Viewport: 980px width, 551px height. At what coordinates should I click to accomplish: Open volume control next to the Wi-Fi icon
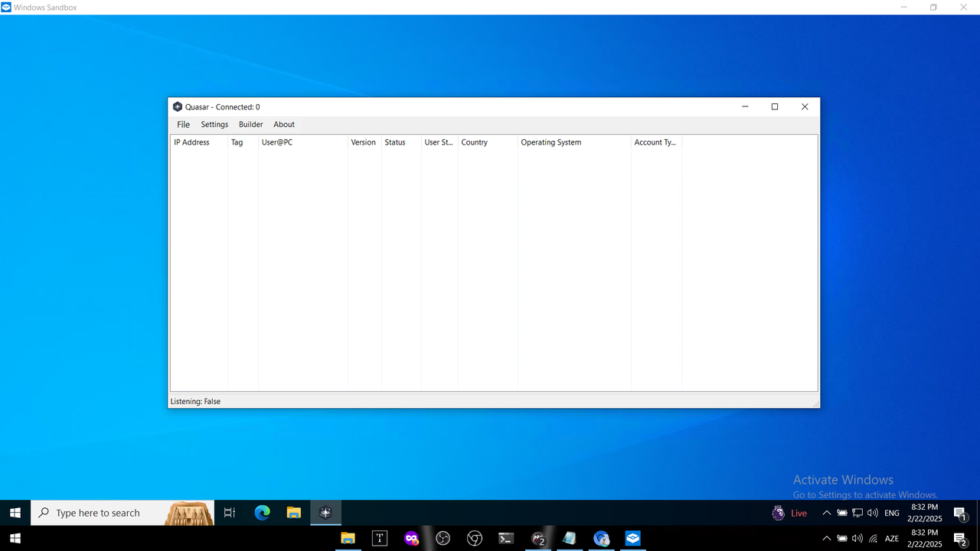click(857, 539)
